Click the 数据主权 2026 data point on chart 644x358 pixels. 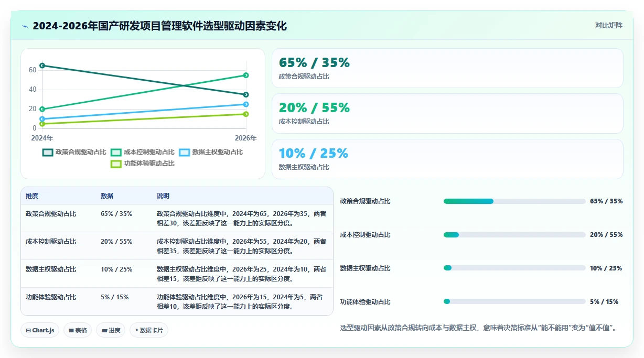coord(246,104)
